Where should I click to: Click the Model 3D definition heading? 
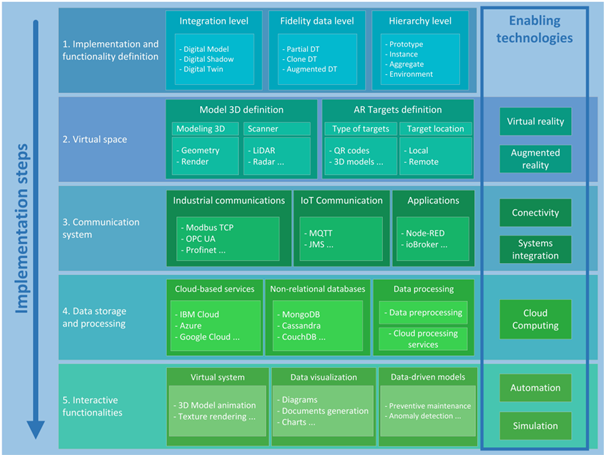point(241,110)
